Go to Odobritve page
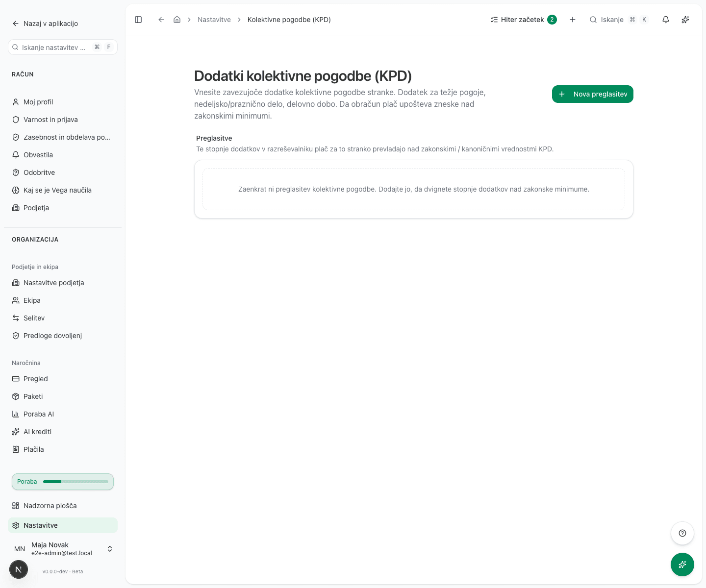706x588 pixels. [63, 172]
